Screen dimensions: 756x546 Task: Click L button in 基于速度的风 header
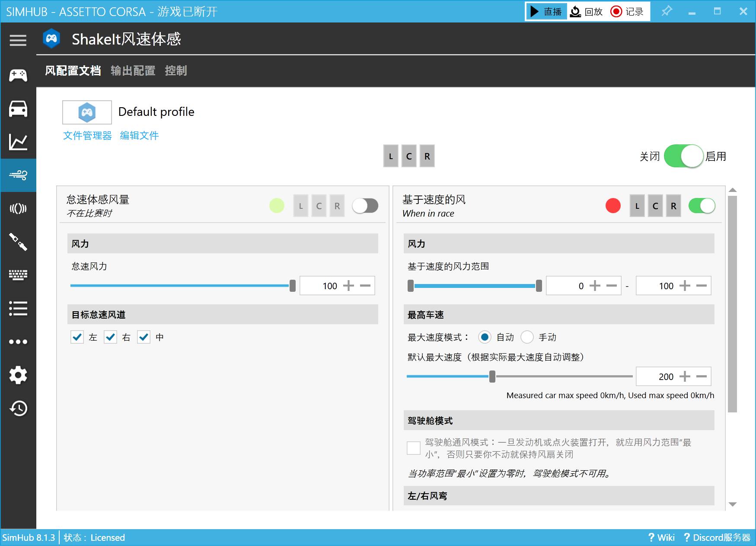coord(637,206)
